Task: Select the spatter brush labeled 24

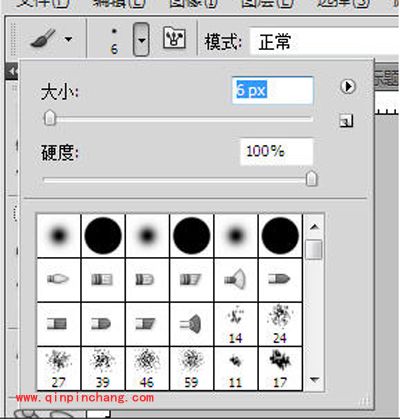Action: [280, 324]
